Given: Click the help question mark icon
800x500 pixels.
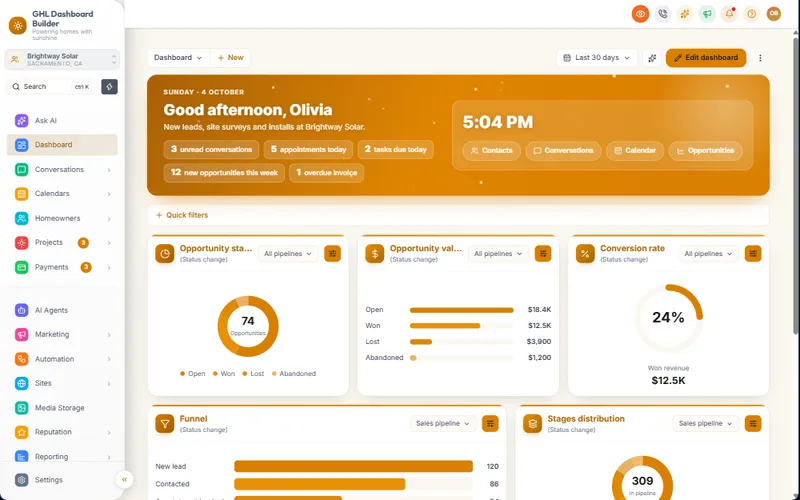Looking at the screenshot, I should tap(752, 14).
